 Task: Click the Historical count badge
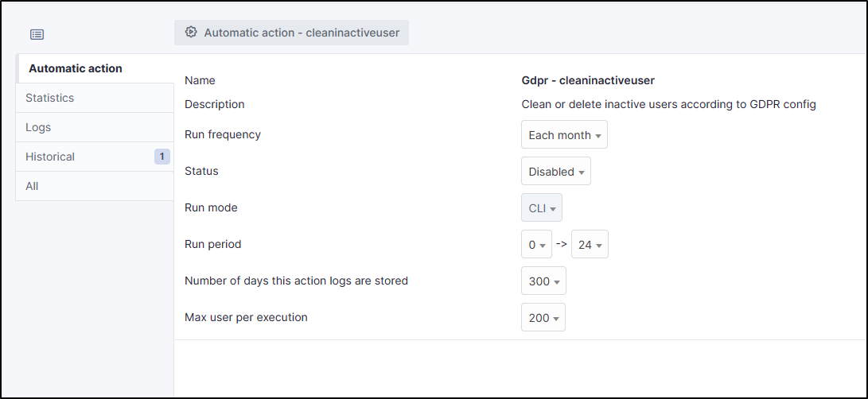click(x=162, y=157)
